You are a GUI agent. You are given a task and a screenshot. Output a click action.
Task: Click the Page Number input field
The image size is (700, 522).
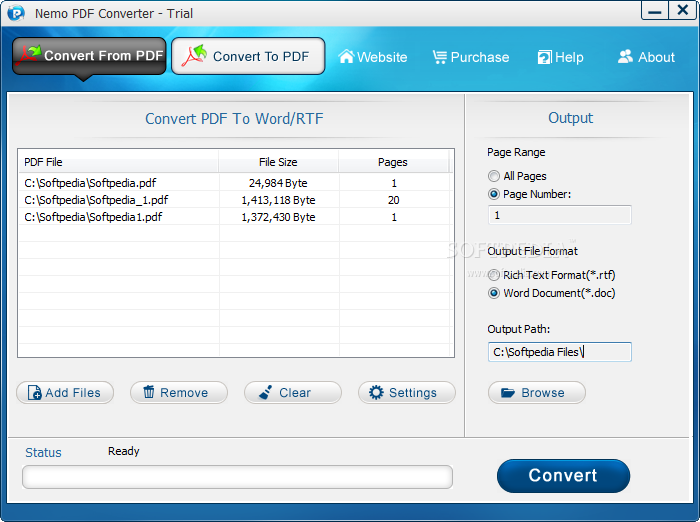coord(560,215)
